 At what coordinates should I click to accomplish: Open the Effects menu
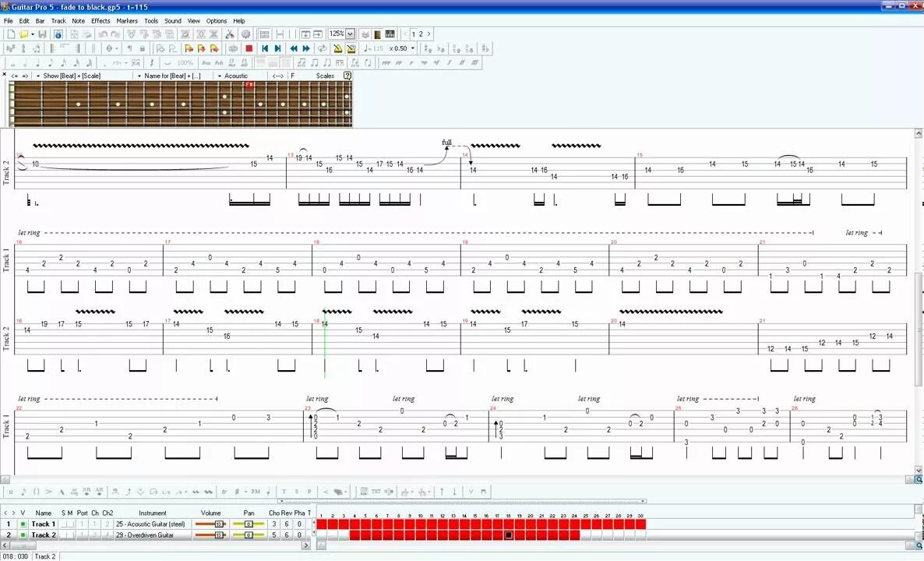[x=101, y=20]
